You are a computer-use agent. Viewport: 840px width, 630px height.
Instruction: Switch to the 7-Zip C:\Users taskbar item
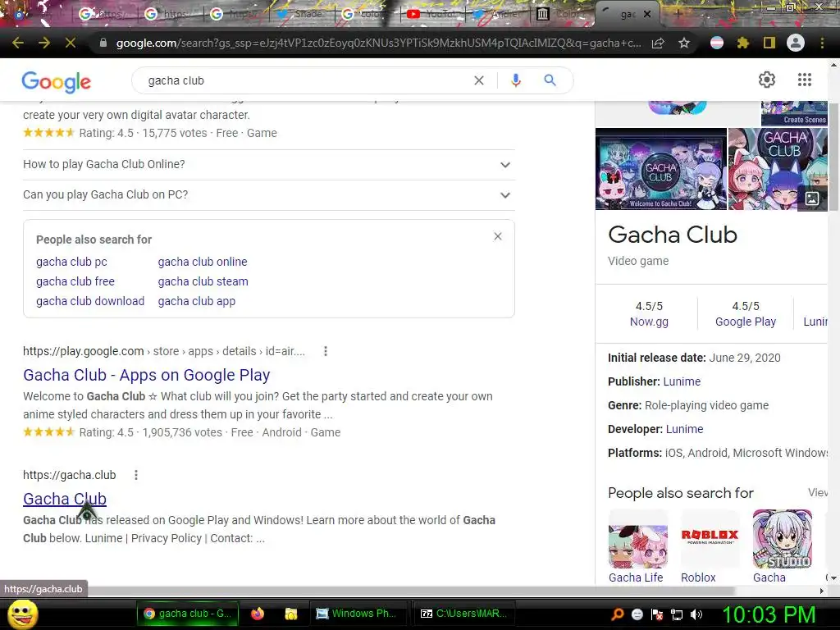(464, 614)
